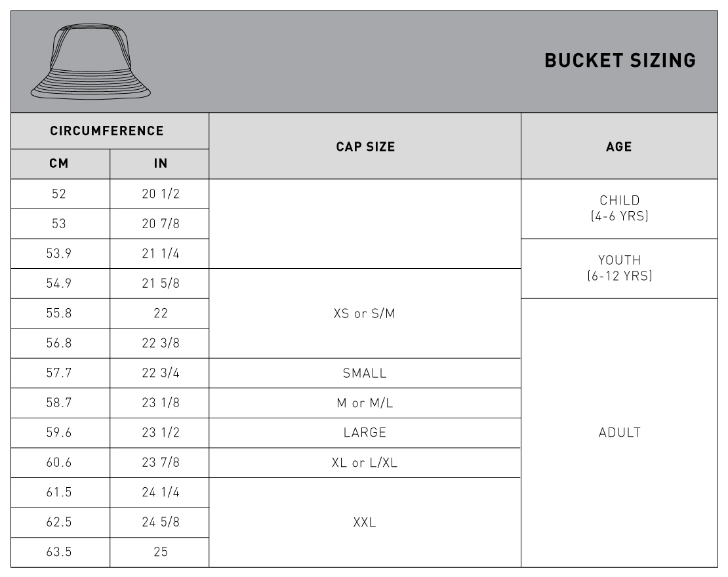This screenshot has width=728, height=577.
Task: Select the AGE column header
Action: coord(619,147)
